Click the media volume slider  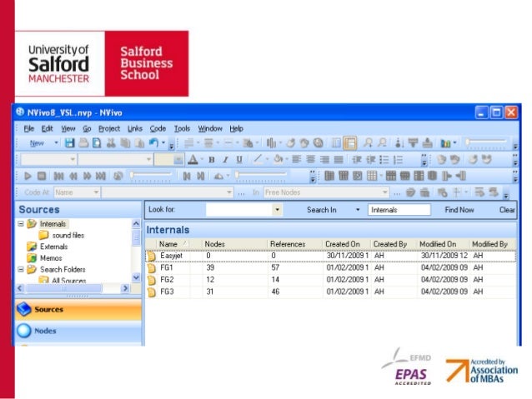pyautogui.click(x=151, y=176)
